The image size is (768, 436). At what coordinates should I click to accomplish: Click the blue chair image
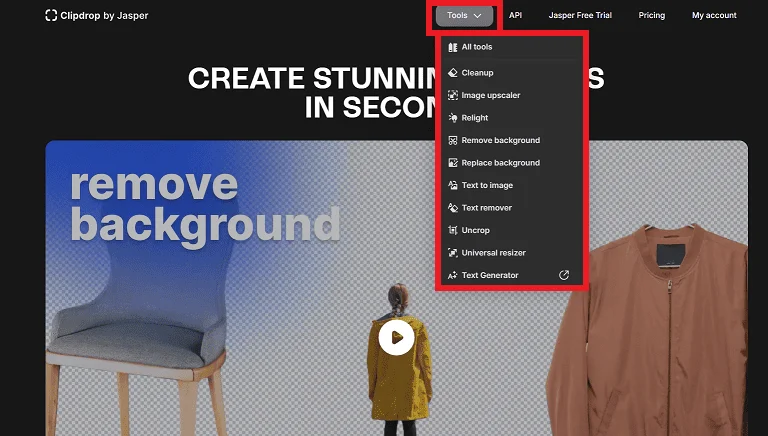pos(137,318)
